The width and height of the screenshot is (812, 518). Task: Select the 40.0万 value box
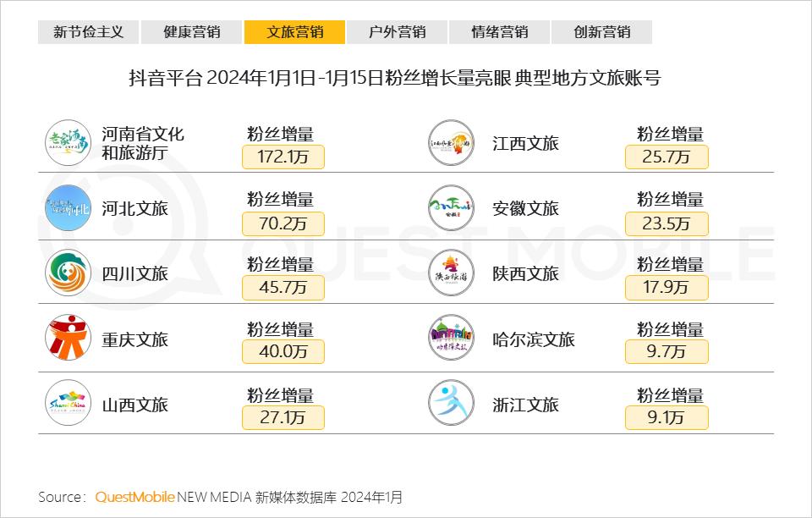283,352
